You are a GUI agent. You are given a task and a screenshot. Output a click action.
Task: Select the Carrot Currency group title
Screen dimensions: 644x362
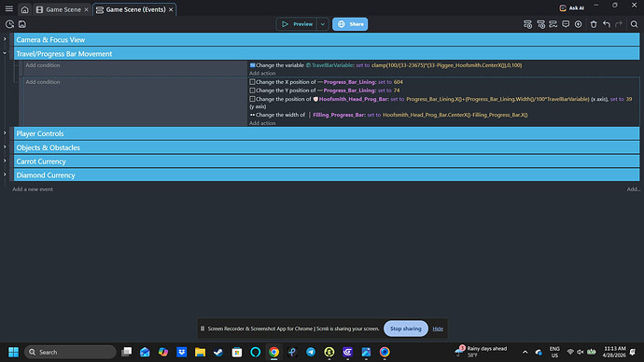pyautogui.click(x=41, y=161)
